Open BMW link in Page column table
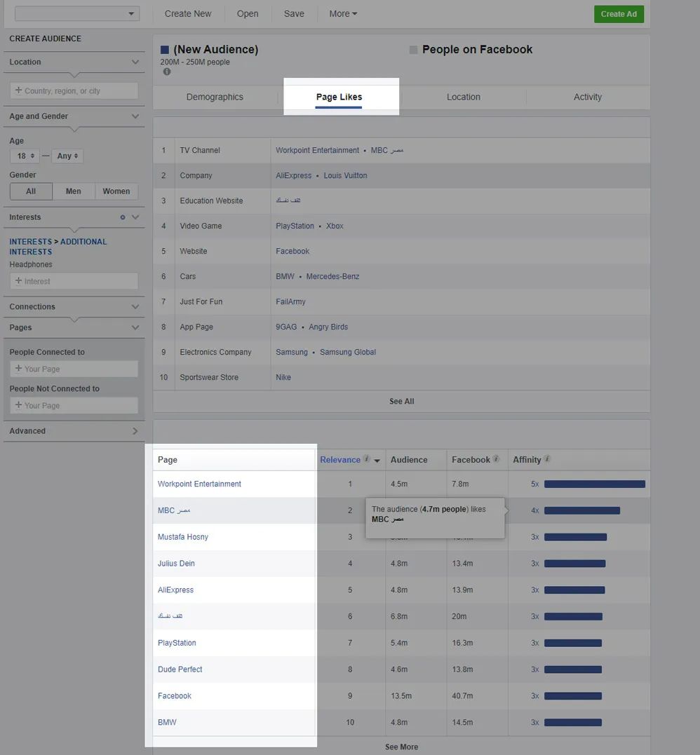 click(167, 722)
